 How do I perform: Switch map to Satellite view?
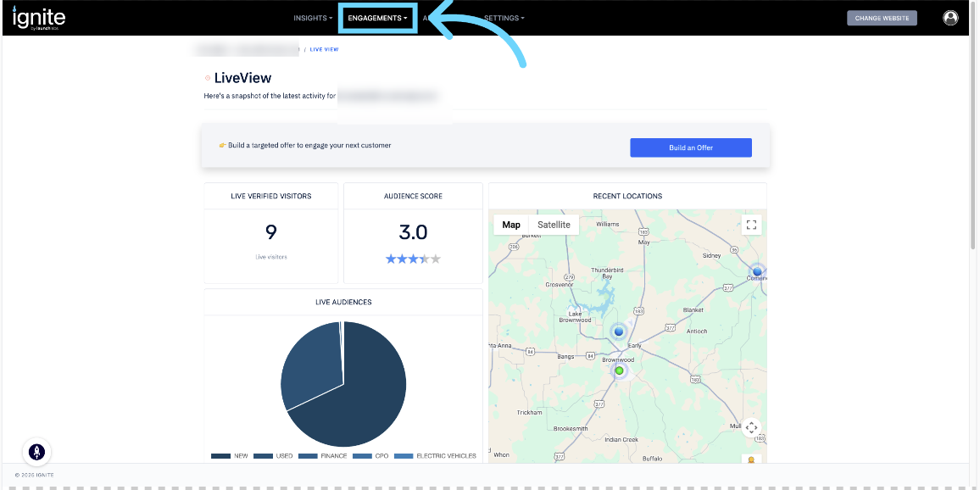coord(554,225)
